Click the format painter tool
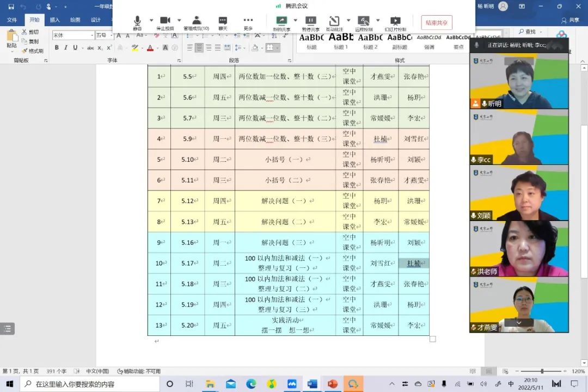Screen dimensions: 588x392 [34, 51]
